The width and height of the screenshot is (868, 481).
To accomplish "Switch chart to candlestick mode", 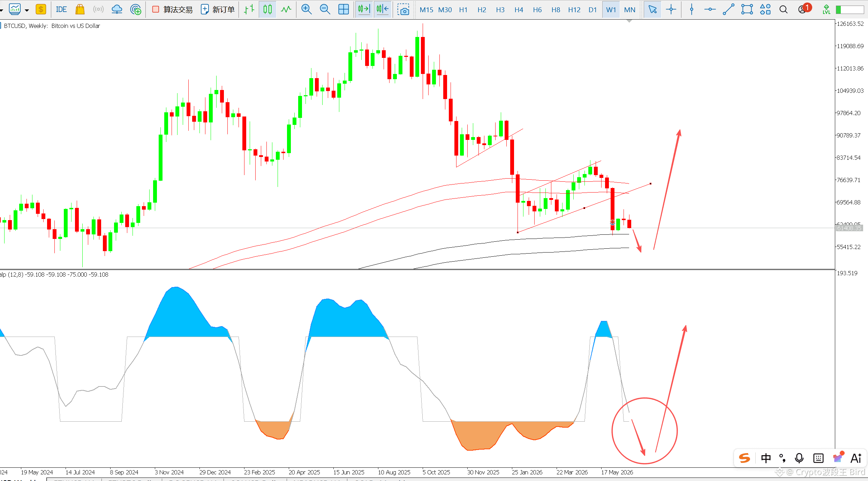I will (267, 9).
